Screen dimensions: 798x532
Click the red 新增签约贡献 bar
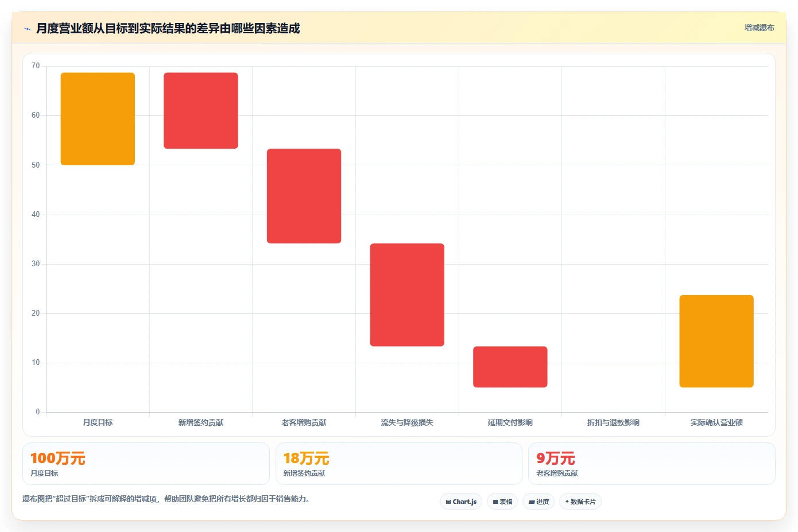[x=201, y=111]
